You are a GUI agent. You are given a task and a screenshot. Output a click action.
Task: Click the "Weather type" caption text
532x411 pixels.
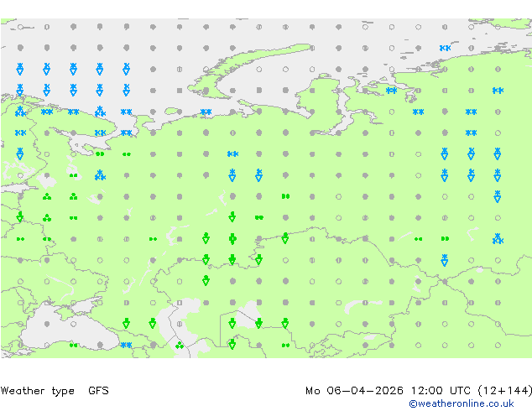click(x=38, y=391)
